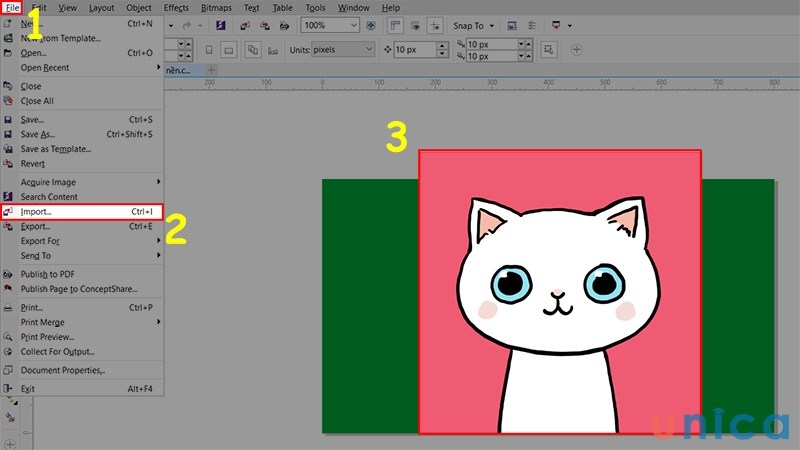Screen dimensions: 800x450
Task: Click the nudge distance icon
Action: click(387, 49)
